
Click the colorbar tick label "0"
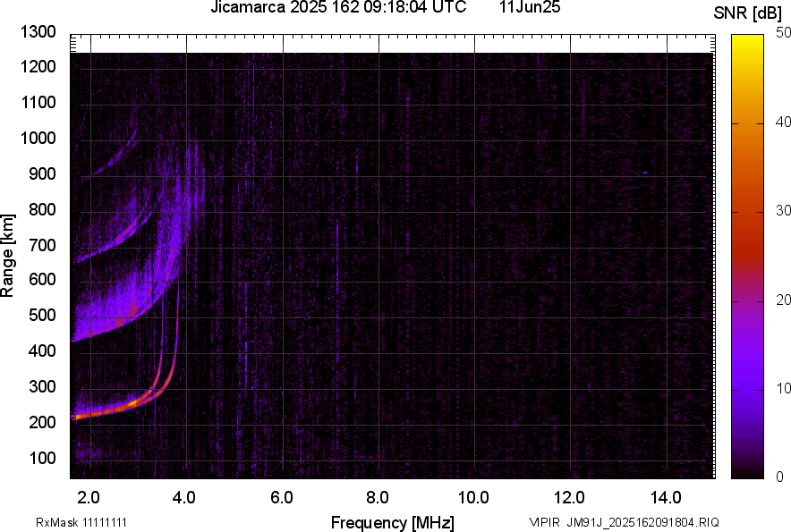point(780,477)
